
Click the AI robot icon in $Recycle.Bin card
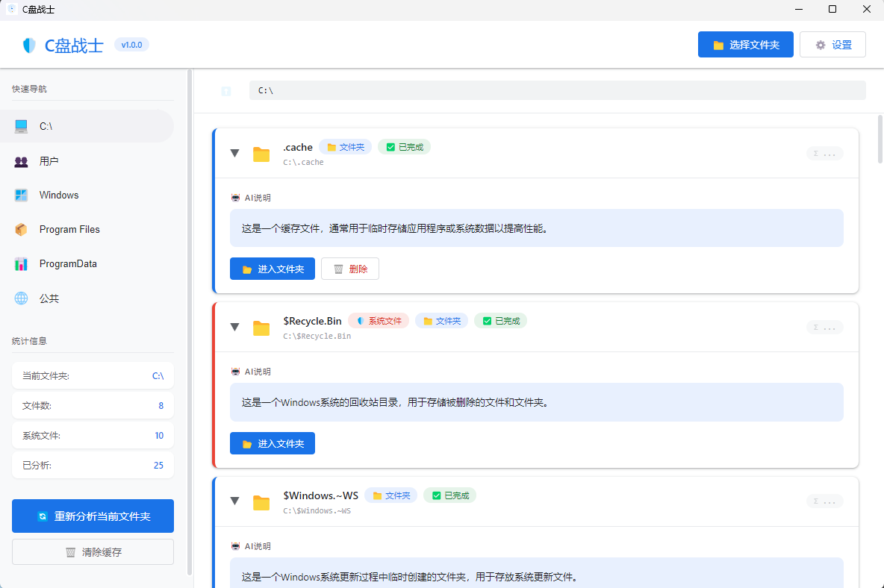click(x=236, y=372)
